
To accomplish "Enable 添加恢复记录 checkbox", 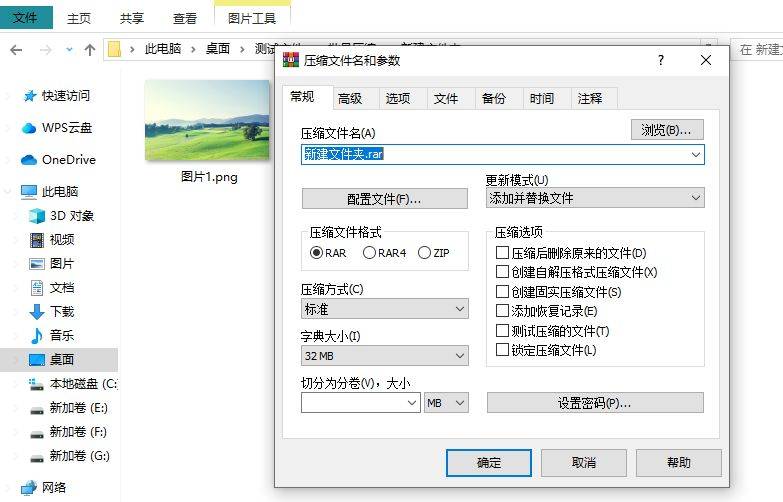I will coord(502,311).
